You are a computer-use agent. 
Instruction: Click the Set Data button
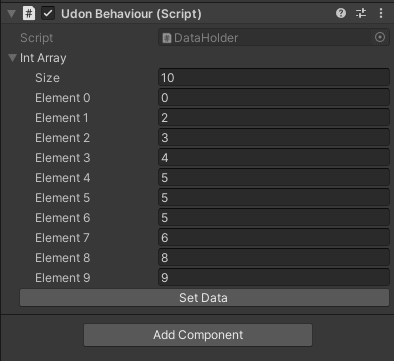point(204,298)
